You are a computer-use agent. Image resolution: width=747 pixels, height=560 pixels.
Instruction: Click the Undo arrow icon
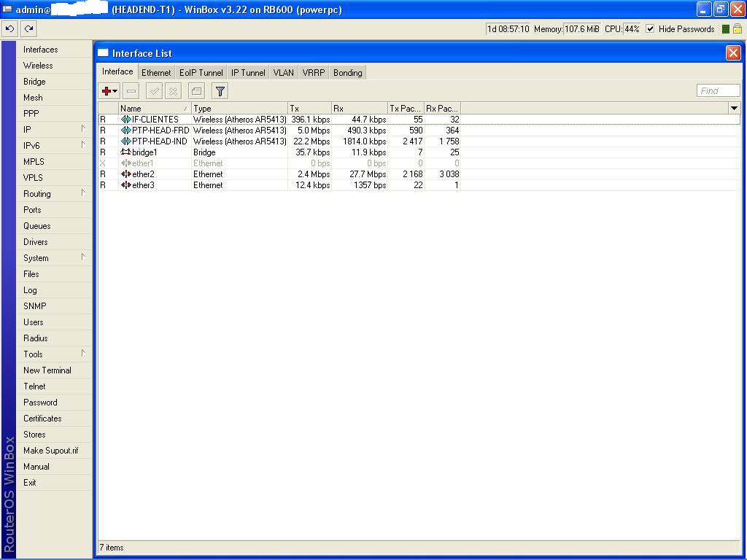coord(9,29)
